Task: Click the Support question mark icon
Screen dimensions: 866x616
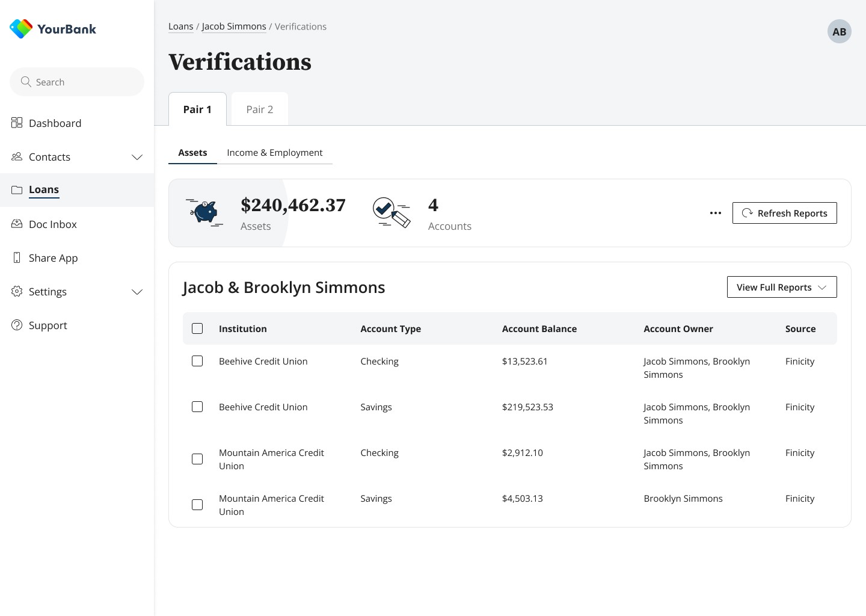Action: (x=17, y=325)
